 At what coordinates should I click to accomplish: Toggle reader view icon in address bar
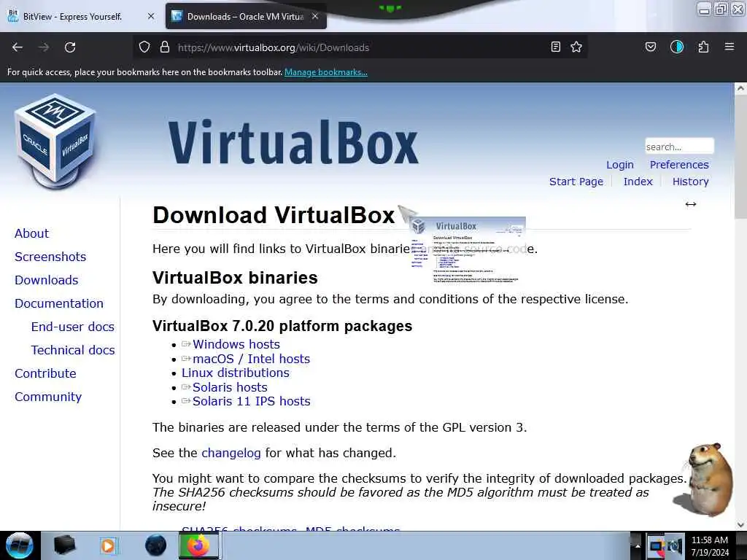(555, 47)
